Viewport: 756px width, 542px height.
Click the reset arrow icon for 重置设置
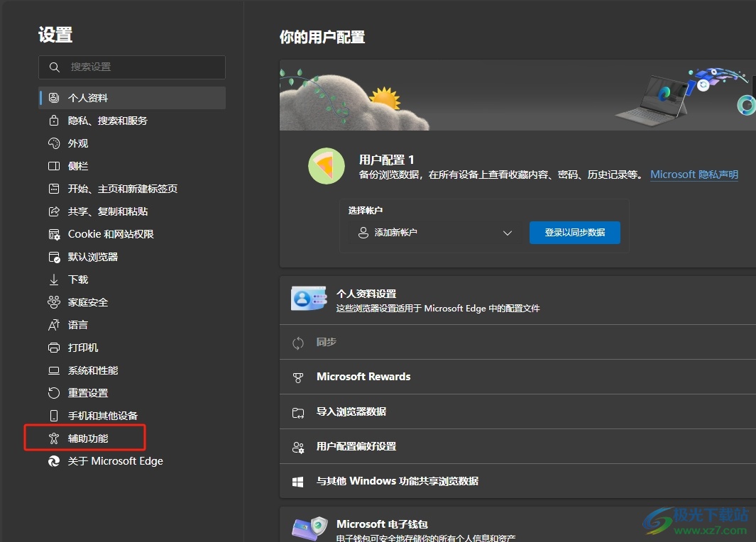click(54, 393)
